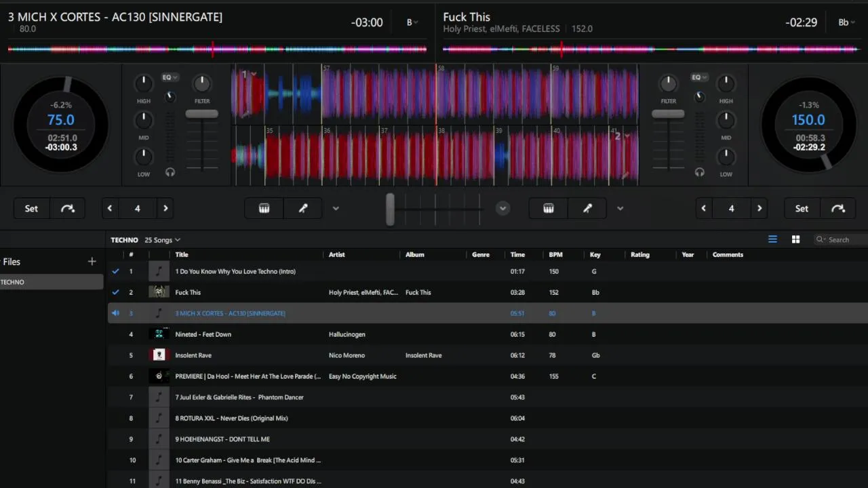Open the right deck pads panel icon

pos(549,209)
